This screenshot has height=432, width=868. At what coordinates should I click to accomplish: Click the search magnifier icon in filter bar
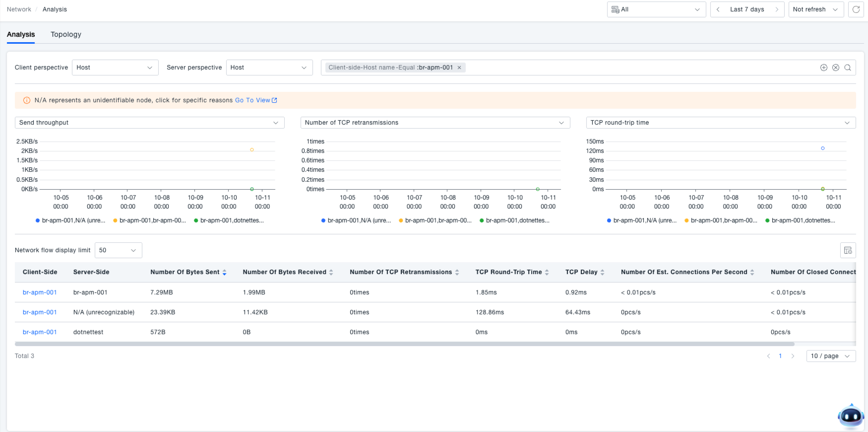click(848, 68)
